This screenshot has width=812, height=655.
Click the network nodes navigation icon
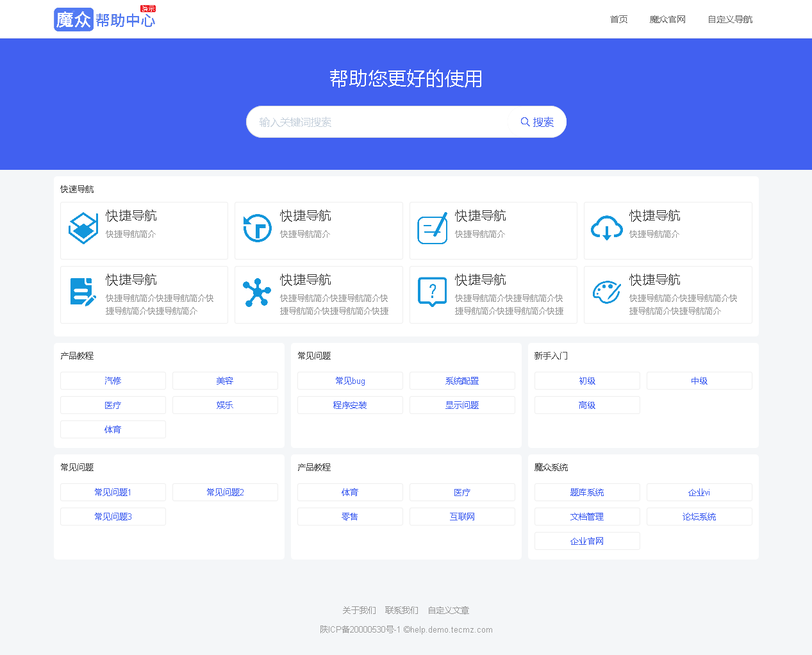click(x=257, y=292)
